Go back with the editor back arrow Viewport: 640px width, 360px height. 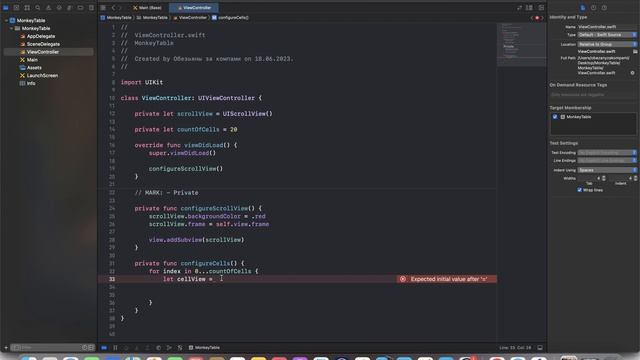pos(113,8)
